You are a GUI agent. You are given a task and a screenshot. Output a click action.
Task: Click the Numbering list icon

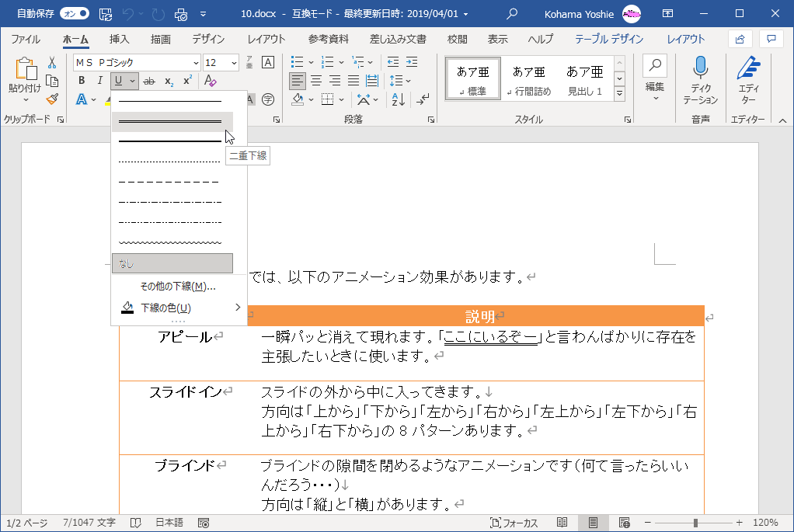tap(328, 62)
